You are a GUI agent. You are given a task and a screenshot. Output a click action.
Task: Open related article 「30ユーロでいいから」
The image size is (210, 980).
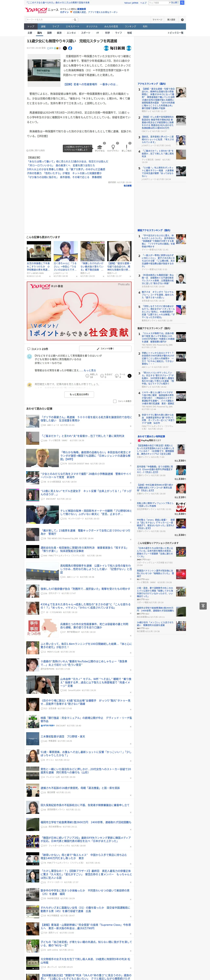coord(61,165)
